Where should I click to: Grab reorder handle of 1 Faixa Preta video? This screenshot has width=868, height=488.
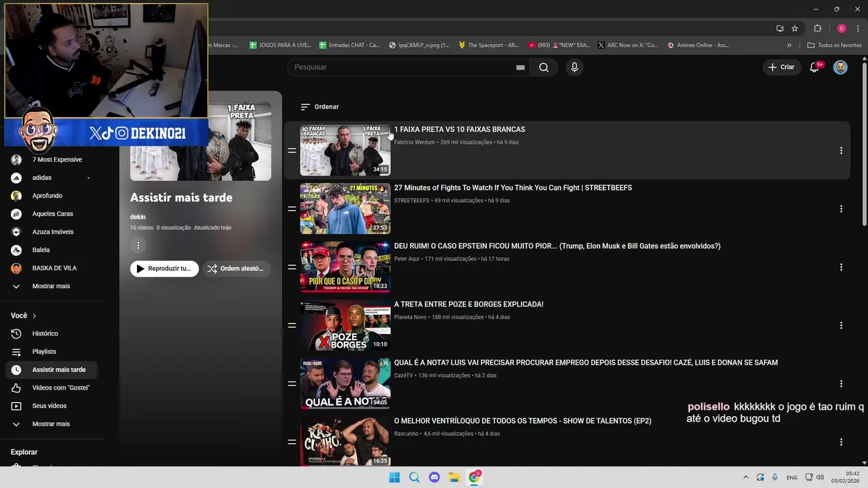(292, 150)
